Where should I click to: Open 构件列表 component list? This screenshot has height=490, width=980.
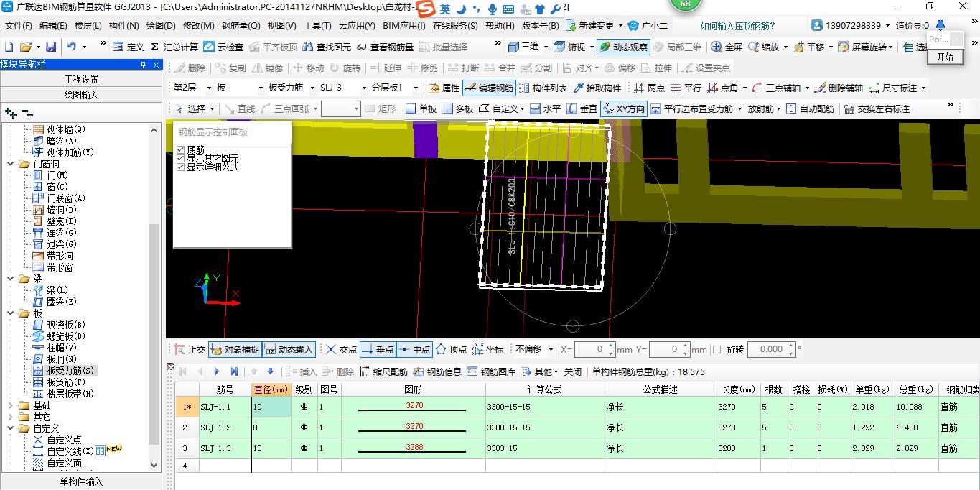pyautogui.click(x=543, y=88)
